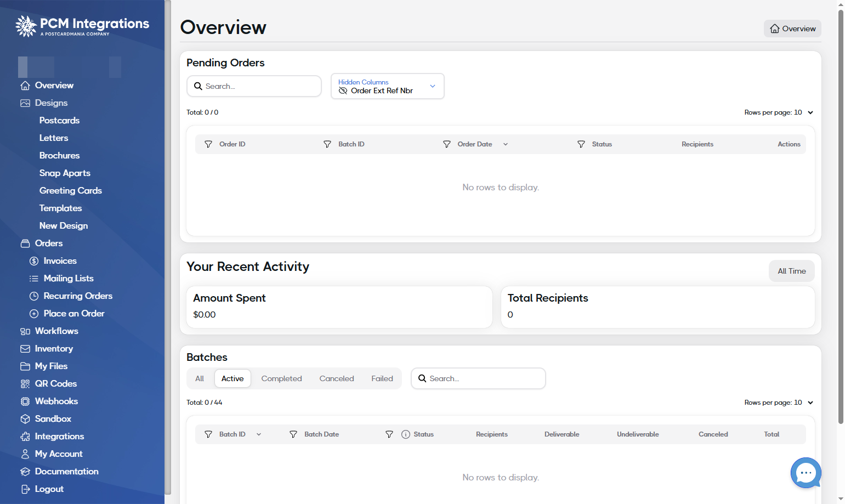Viewport: 845px width, 504px height.
Task: Click the Overview breadcrumb button at top right
Action: tap(792, 29)
